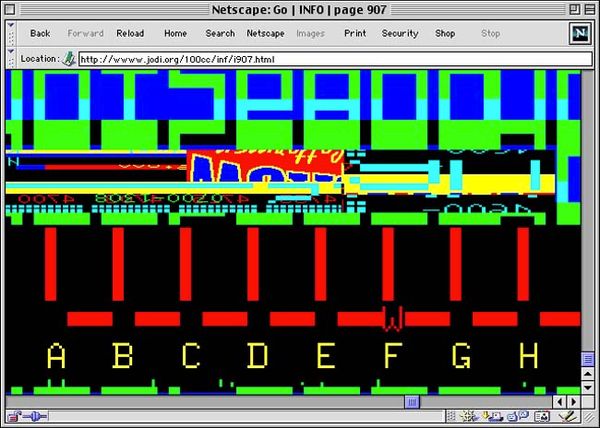Click the location bookmark page icon

(x=69, y=59)
